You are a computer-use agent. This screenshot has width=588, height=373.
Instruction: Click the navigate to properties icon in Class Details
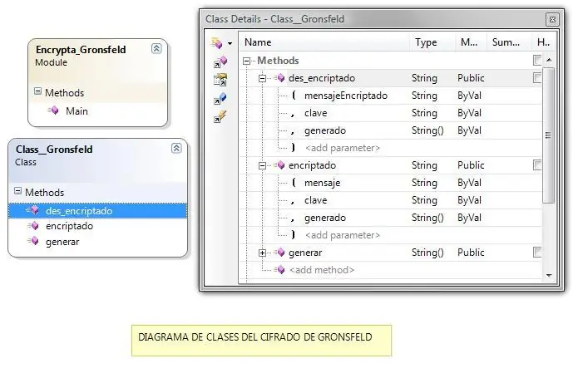click(x=220, y=80)
